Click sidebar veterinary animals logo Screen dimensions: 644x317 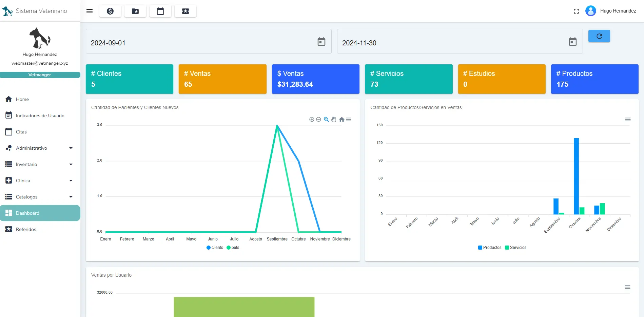pos(40,38)
